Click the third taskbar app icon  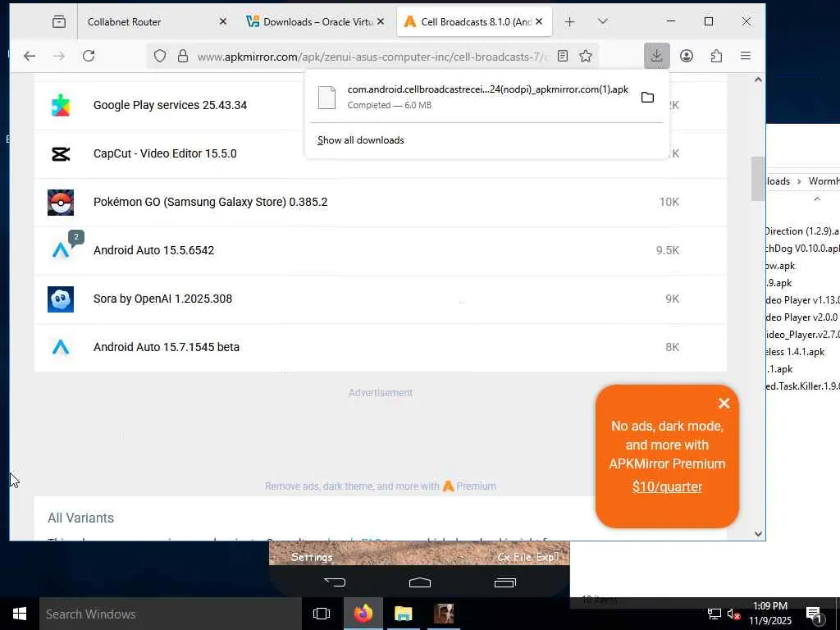point(444,614)
